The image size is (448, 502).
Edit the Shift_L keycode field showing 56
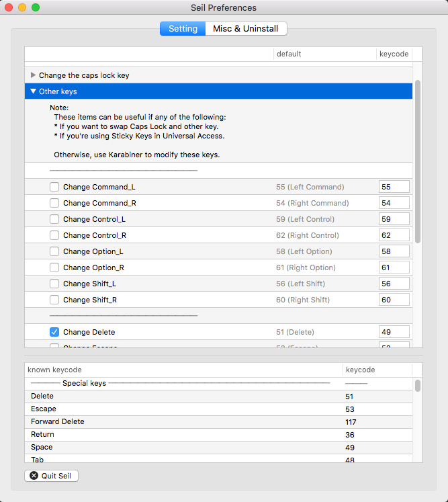394,284
